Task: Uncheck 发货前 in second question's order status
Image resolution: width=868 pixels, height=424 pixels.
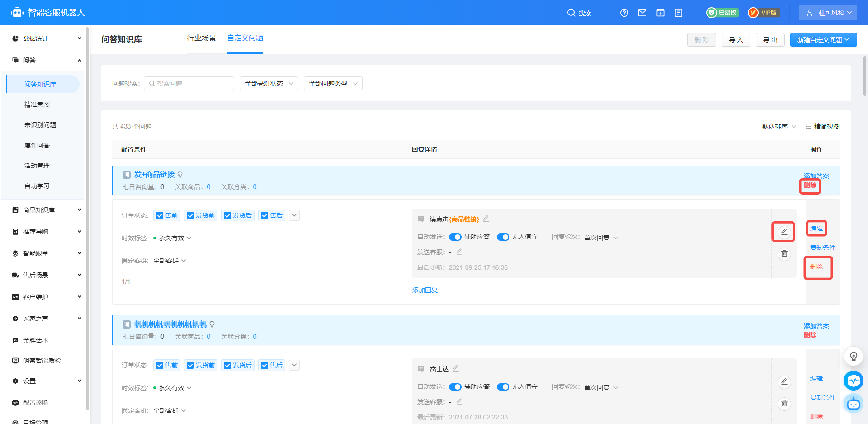Action: (190, 365)
